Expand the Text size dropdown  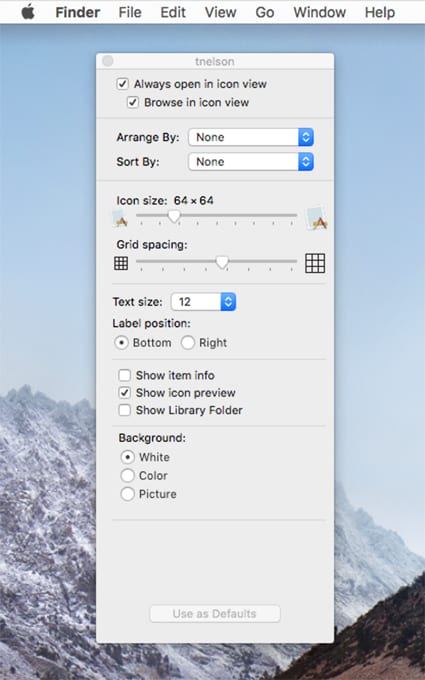pos(203,302)
